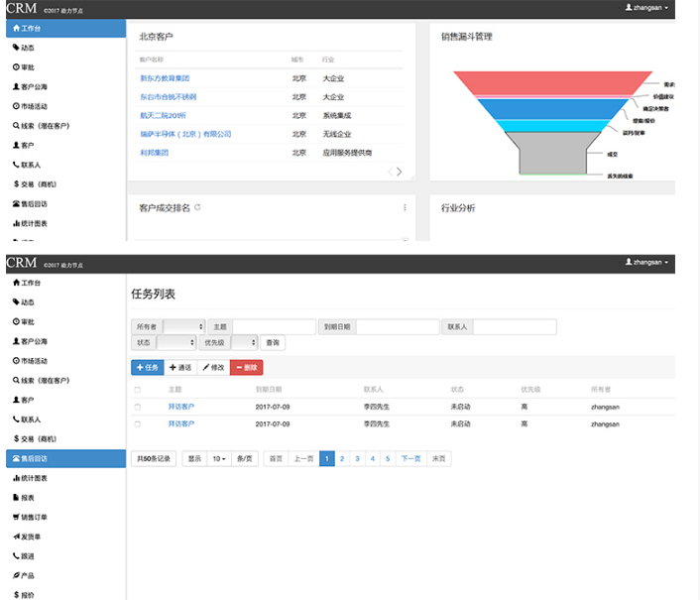Viewport: 700px width, 600px height.
Task: Open 发货单 in the sidebar
Action: [x=30, y=537]
